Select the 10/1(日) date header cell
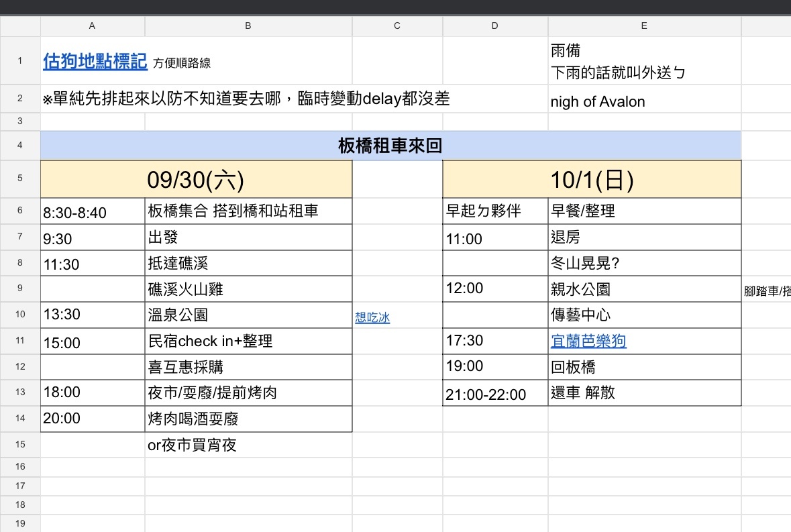Screen dimensions: 791x532 [x=592, y=179]
